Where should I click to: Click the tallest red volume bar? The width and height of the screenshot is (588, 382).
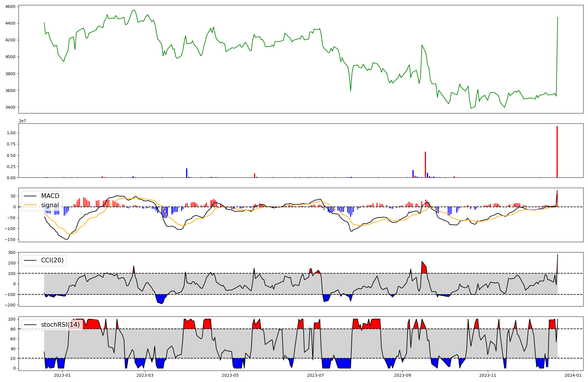tap(557, 151)
